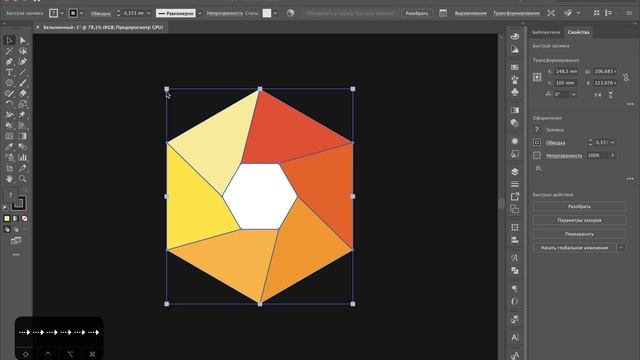Open fill color dropdown in control bar
The height and width of the screenshot is (360, 640).
coord(62,13)
